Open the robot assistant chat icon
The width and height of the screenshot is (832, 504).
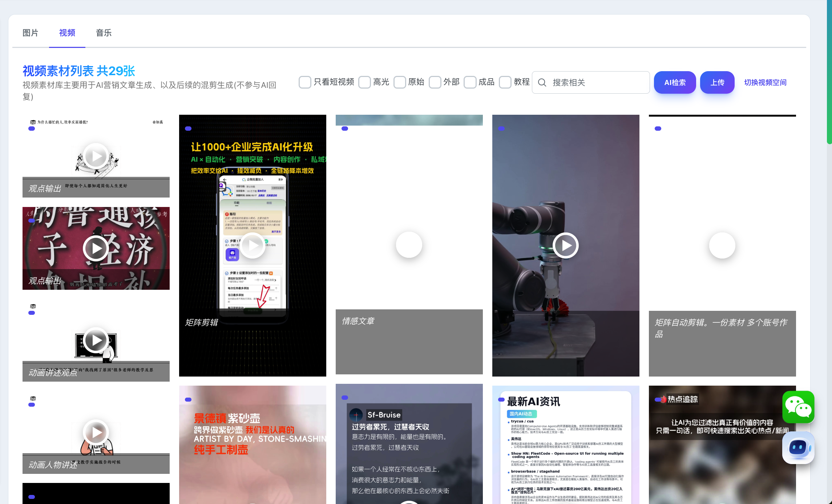(798, 447)
